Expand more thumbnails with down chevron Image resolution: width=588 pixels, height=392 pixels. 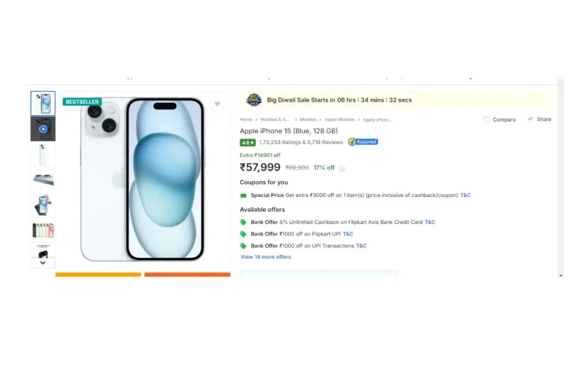[x=42, y=263]
